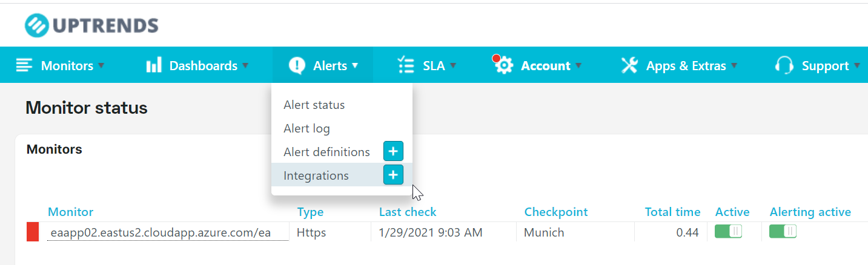Open Alert status from Alerts menu

tap(314, 105)
